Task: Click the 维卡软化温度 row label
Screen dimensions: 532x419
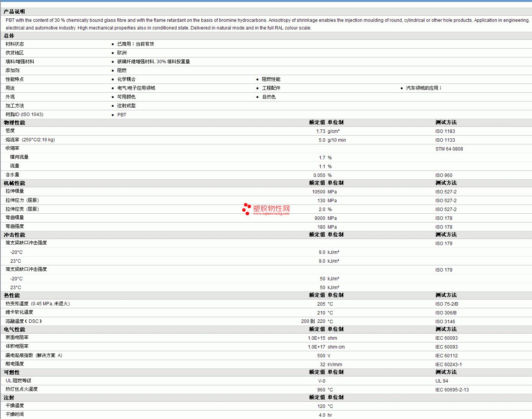Action: coord(19,312)
